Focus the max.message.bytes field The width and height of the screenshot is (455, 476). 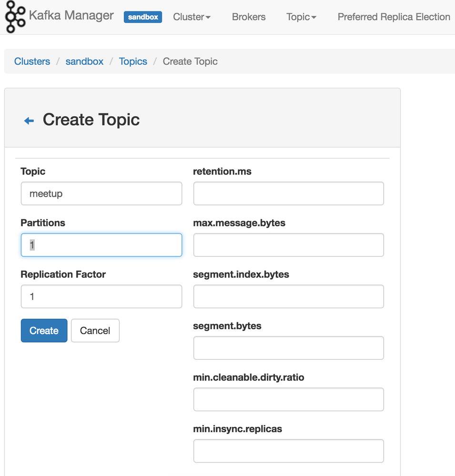coord(288,245)
